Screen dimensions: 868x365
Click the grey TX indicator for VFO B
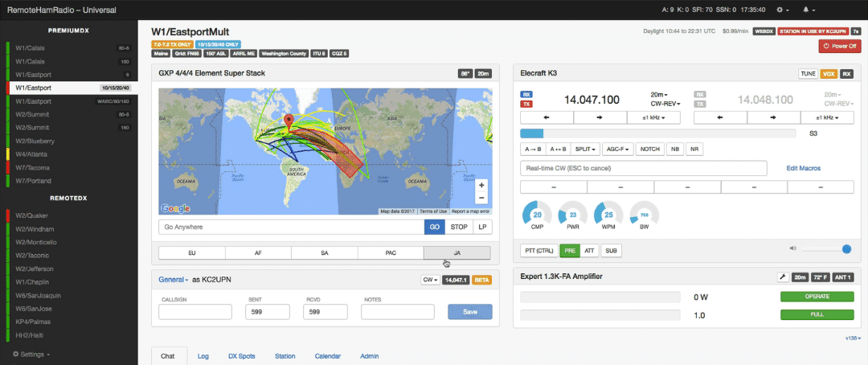[x=700, y=104]
